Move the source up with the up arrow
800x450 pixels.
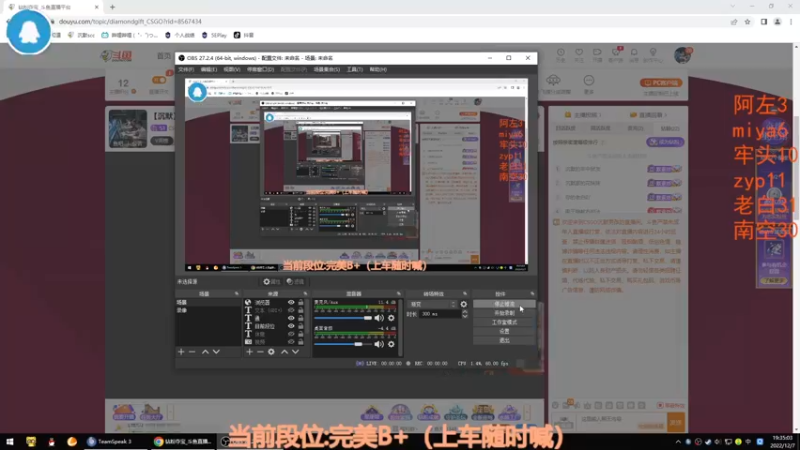pyautogui.click(x=284, y=352)
